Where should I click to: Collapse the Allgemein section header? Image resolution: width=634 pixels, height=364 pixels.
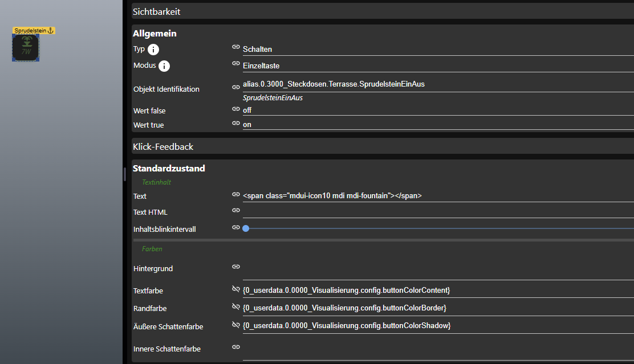tap(155, 34)
